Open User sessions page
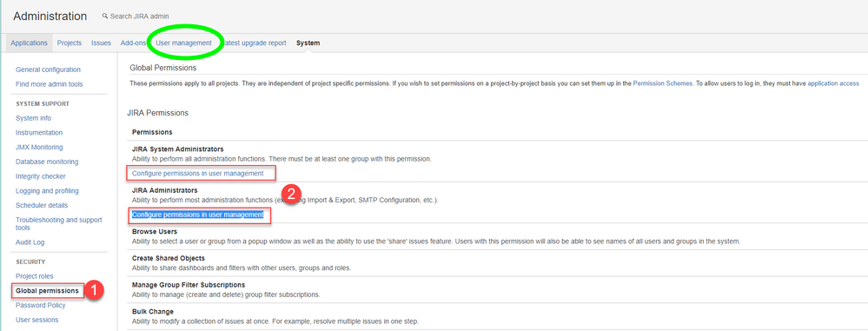Viewport: 868px width, 331px height. (36, 320)
